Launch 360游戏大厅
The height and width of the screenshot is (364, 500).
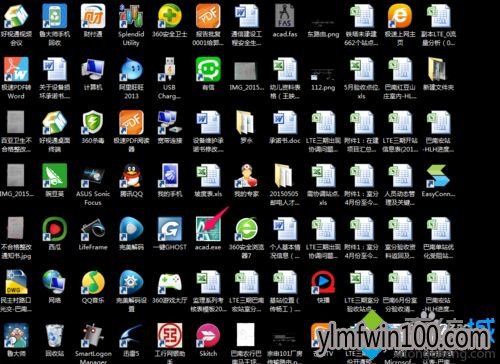coord(170,287)
